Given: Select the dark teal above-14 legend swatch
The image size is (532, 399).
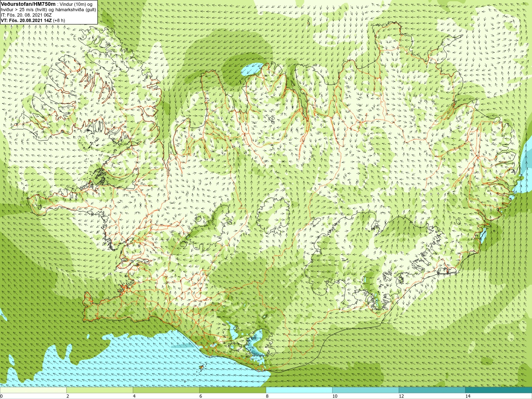Looking at the screenshot, I should [x=499, y=390].
